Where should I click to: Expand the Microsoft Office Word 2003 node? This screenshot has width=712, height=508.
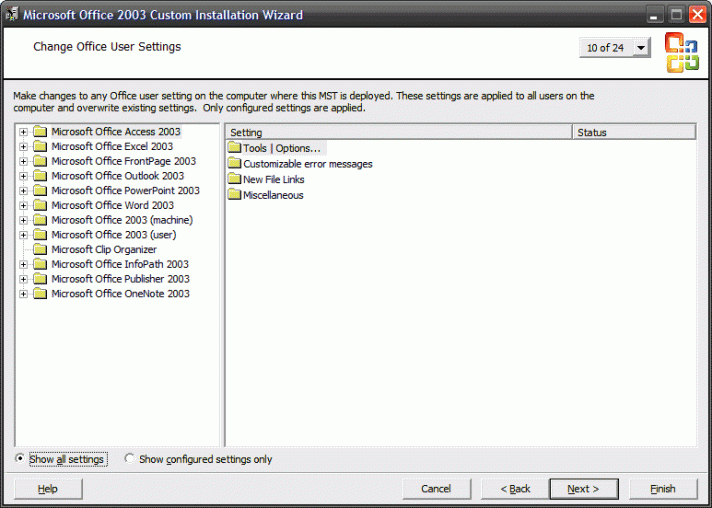pos(23,206)
